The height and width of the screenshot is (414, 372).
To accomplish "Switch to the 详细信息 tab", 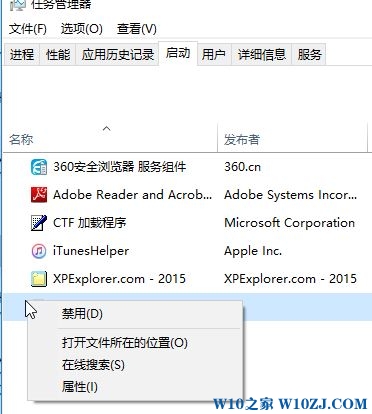I will pyautogui.click(x=262, y=54).
